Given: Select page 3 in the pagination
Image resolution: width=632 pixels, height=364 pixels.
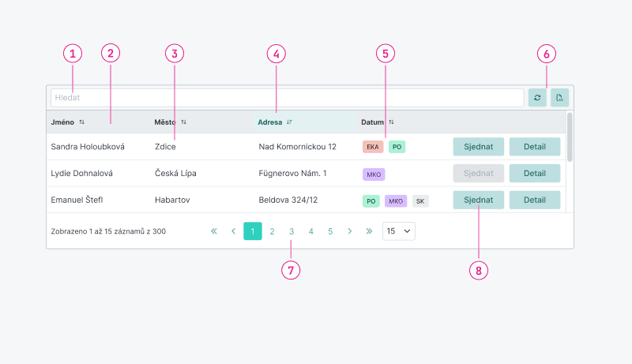Looking at the screenshot, I should [x=292, y=231].
